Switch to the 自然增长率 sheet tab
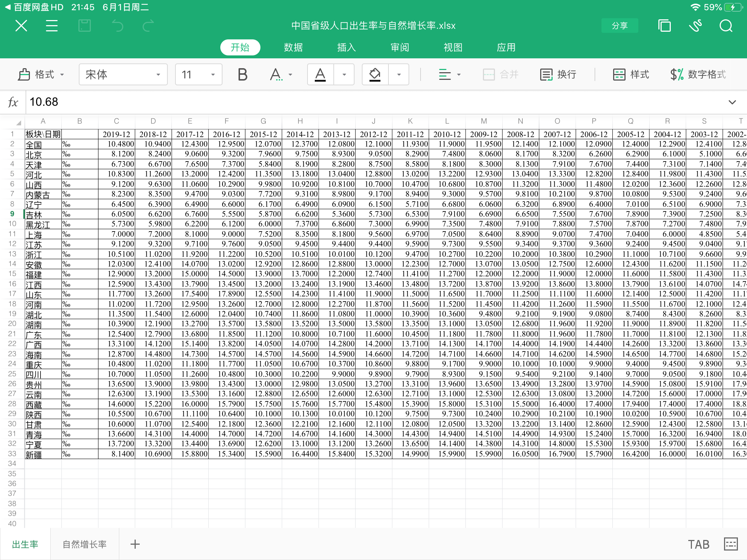Image resolution: width=747 pixels, height=560 pixels. tap(85, 544)
